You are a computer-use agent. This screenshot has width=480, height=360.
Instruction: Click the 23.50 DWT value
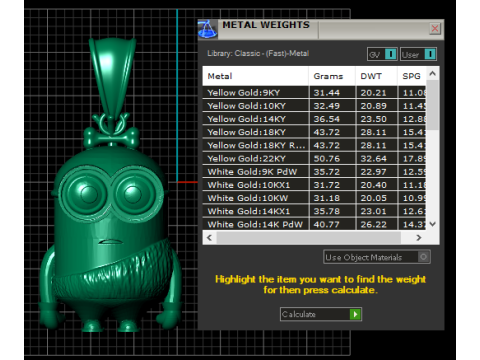click(373, 119)
